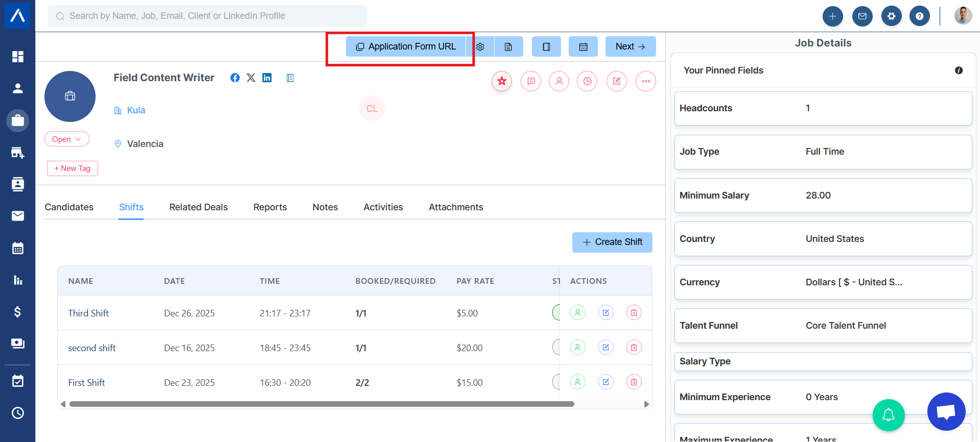Image resolution: width=980 pixels, height=442 pixels.
Task: Click the CL avatar badge
Action: click(372, 109)
